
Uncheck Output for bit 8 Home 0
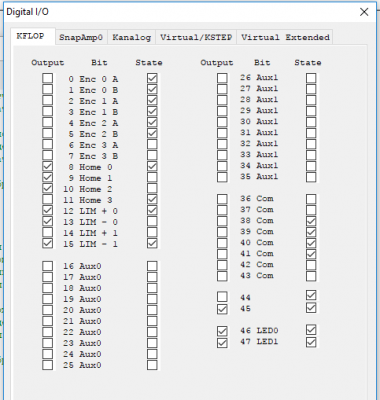tap(48, 166)
